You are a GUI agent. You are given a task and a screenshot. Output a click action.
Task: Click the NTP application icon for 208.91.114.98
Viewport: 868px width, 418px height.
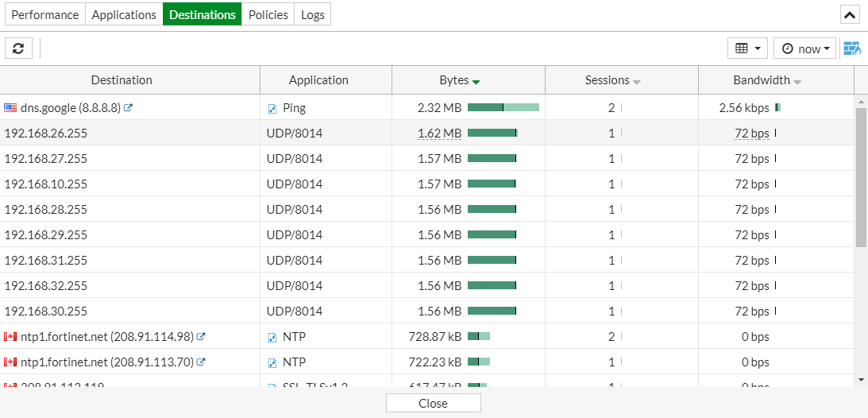(x=272, y=337)
